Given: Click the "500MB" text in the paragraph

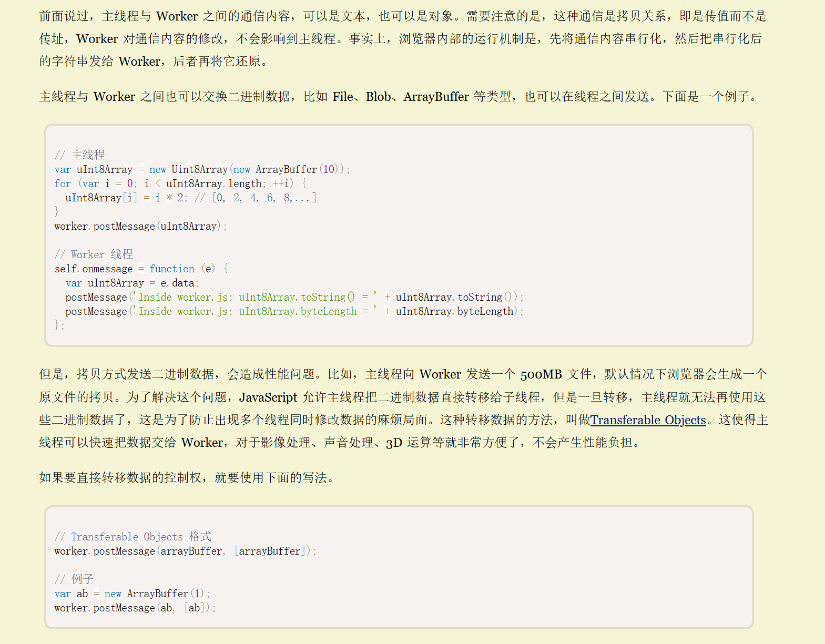Looking at the screenshot, I should click(541, 374).
